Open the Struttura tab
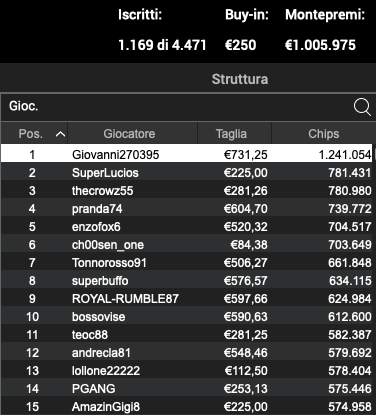 [240, 79]
